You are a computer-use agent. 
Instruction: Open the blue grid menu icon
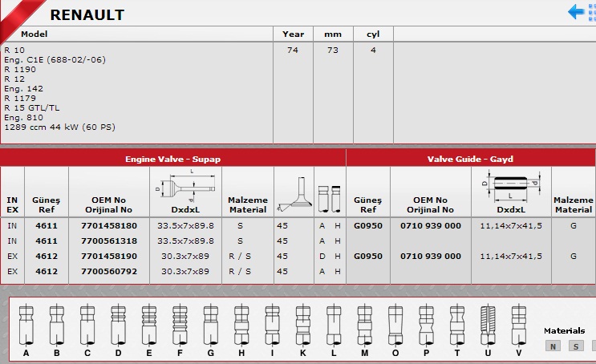(592, 12)
